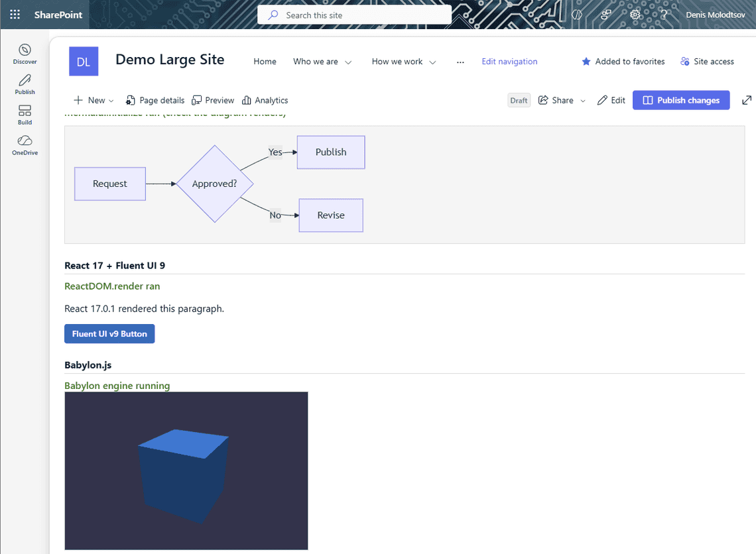Click the Demo Large Site title

point(170,60)
